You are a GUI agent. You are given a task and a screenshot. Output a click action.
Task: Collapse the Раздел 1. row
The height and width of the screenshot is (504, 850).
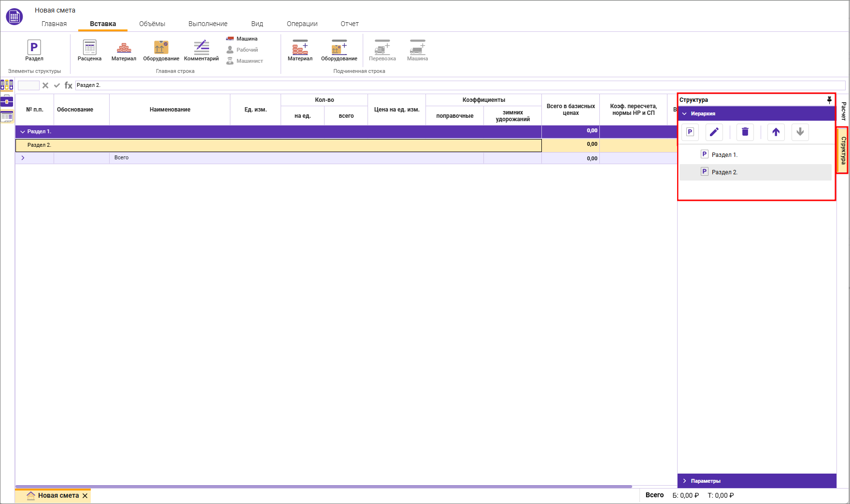23,132
